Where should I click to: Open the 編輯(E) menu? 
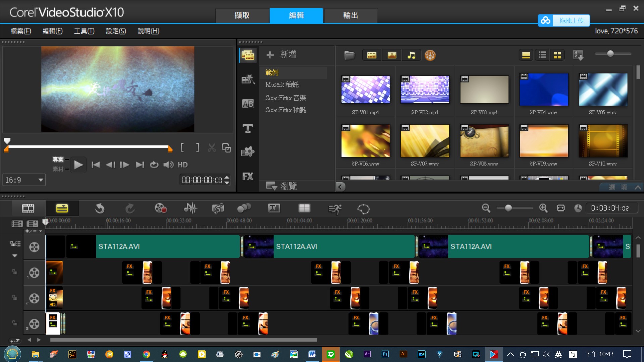pyautogui.click(x=53, y=31)
